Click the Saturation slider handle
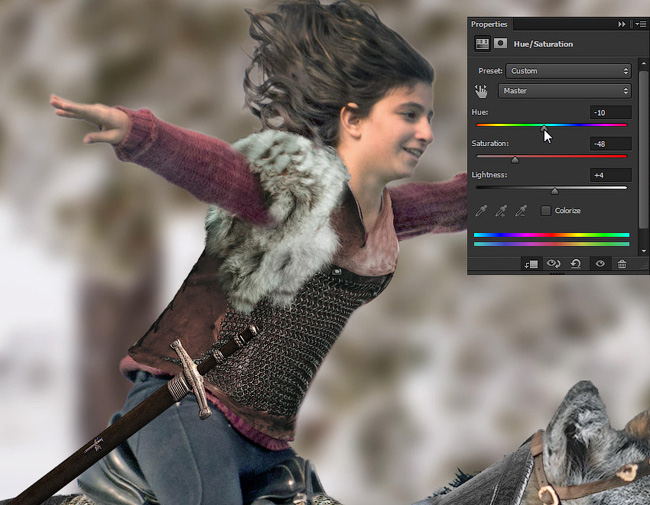Image resolution: width=650 pixels, height=505 pixels. 514,160
